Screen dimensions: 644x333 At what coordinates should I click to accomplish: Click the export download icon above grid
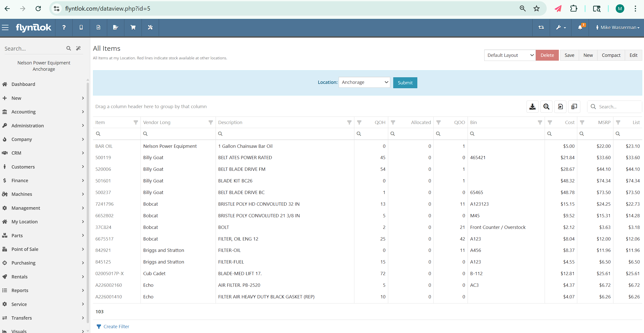coord(533,107)
